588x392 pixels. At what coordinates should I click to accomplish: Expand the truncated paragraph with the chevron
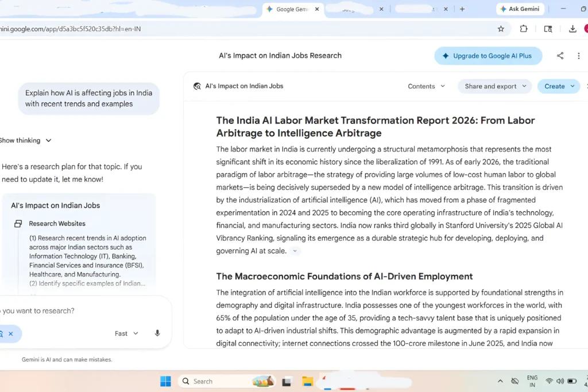point(295,251)
